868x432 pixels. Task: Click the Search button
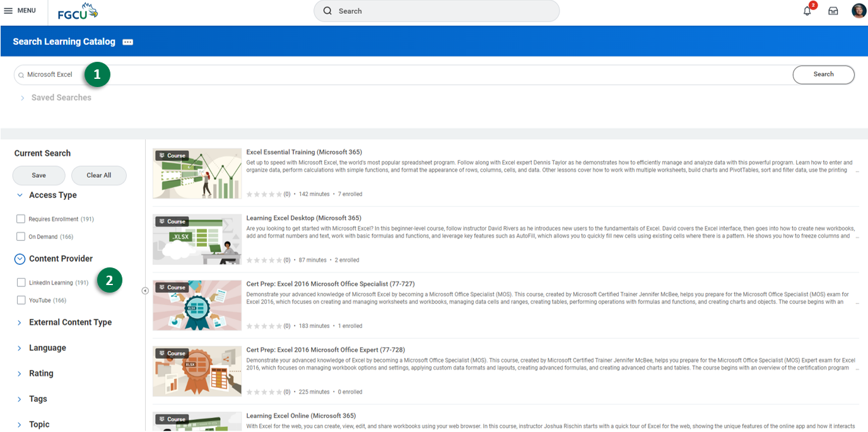(x=823, y=74)
